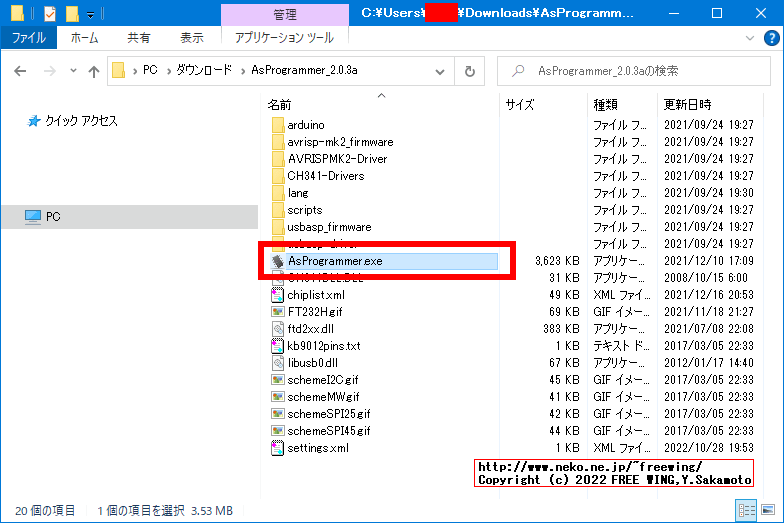Screen dimensions: 784x523
Task: Navigate to ダウンロード in breadcrumb
Action: pyautogui.click(x=204, y=70)
